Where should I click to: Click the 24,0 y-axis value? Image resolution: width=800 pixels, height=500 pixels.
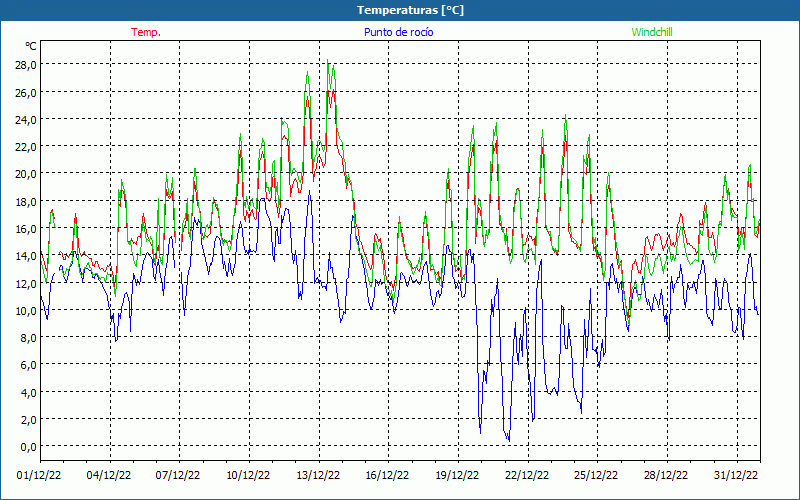(27, 119)
